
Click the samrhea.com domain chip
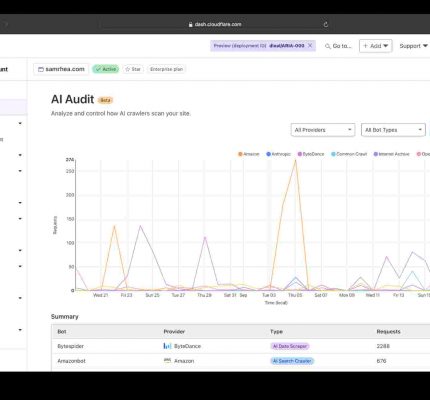pyautogui.click(x=61, y=69)
